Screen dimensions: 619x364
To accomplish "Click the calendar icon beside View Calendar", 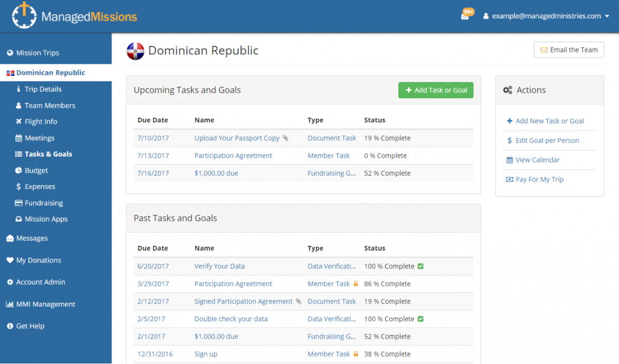I will point(509,160).
